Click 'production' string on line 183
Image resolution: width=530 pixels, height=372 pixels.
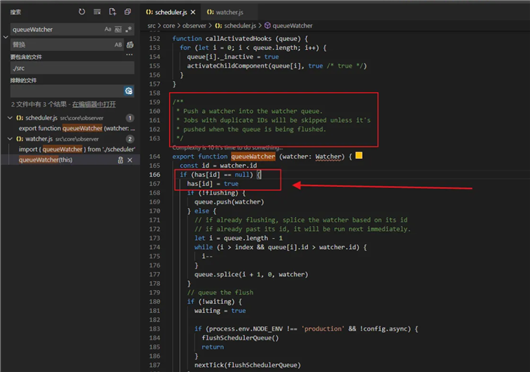[x=323, y=329]
